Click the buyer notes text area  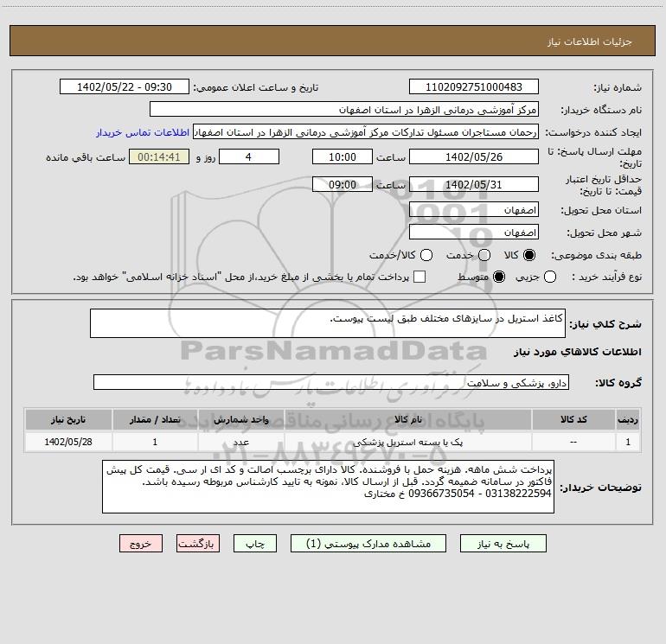[328, 487]
